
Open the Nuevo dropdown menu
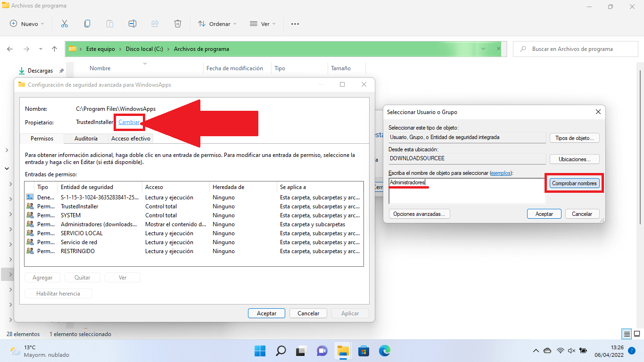pos(27,24)
